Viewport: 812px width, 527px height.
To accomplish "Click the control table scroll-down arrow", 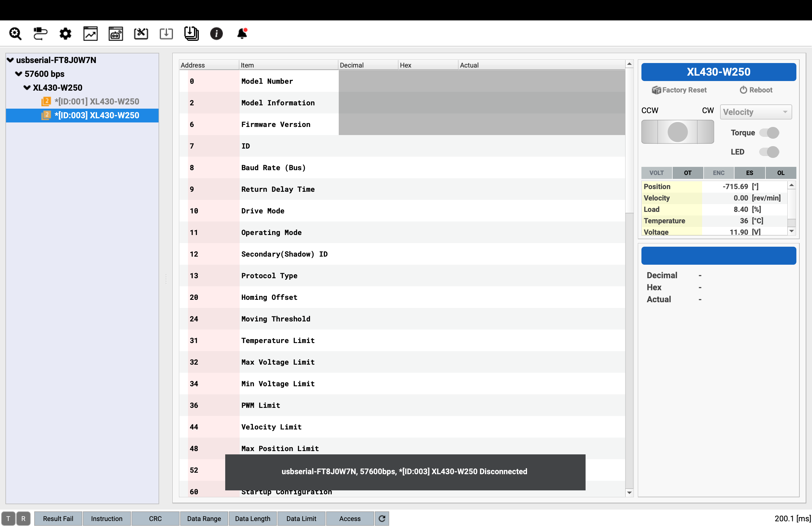I will (x=629, y=492).
